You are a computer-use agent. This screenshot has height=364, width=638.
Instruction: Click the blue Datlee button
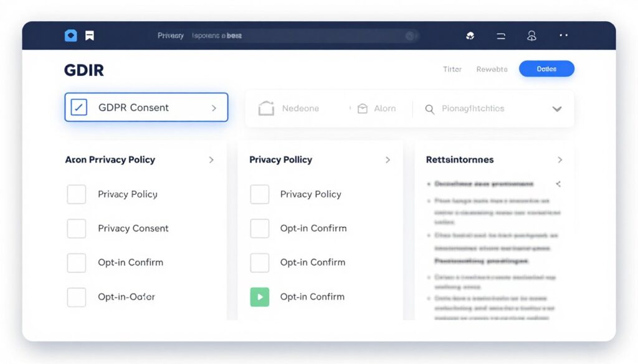(546, 68)
